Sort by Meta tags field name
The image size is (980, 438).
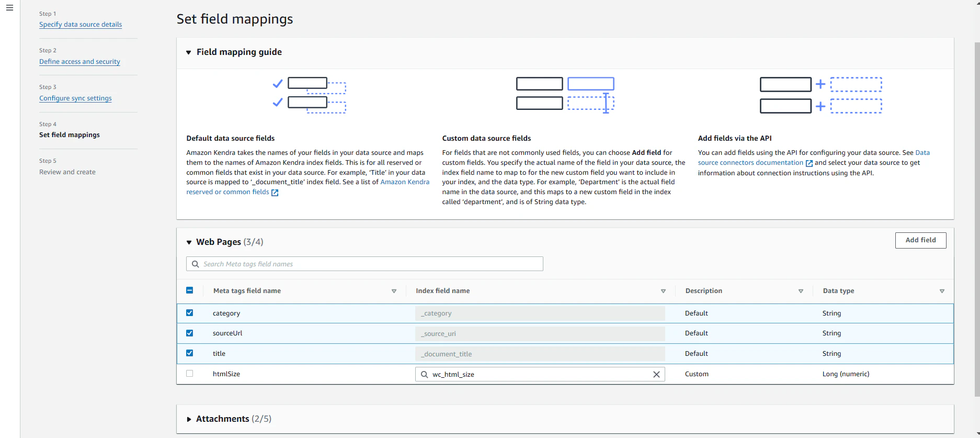(394, 291)
